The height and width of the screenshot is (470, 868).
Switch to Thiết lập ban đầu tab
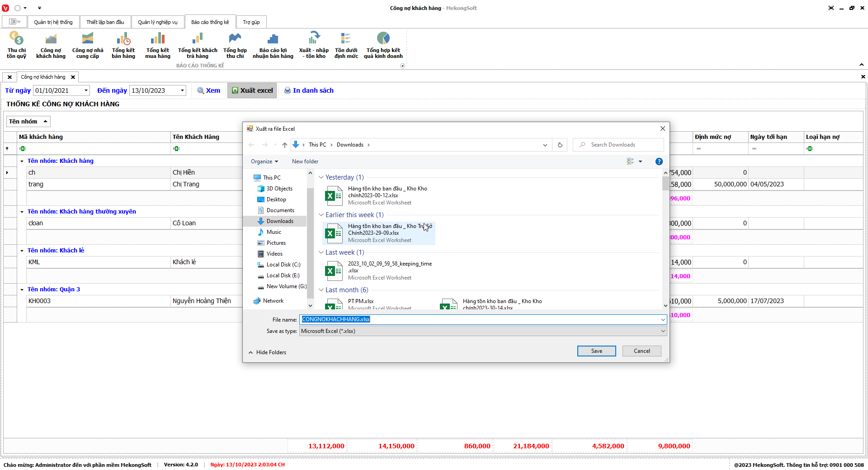105,22
